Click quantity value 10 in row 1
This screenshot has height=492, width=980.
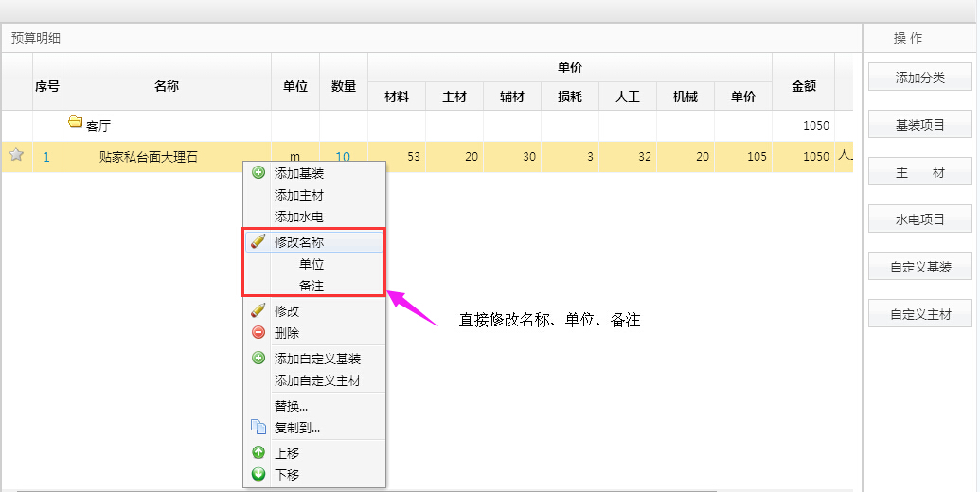click(343, 157)
